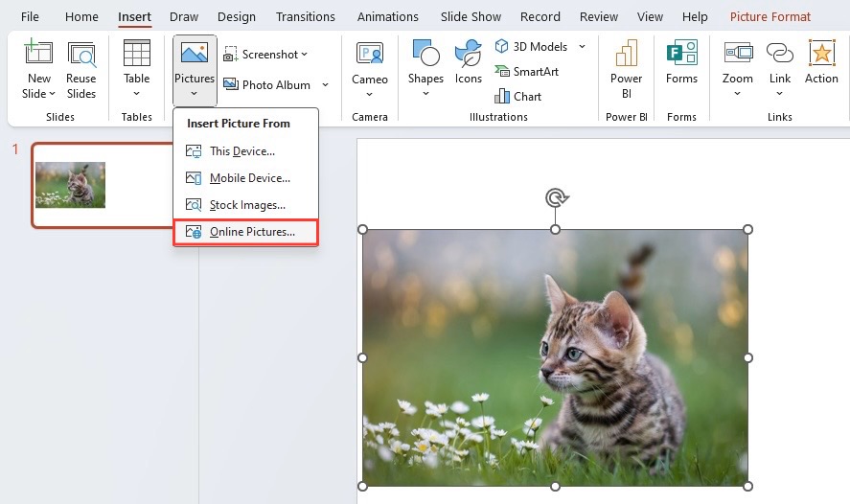Screen dimensions: 850x504
Task: Open the Zoom options
Action: pyautogui.click(x=738, y=62)
